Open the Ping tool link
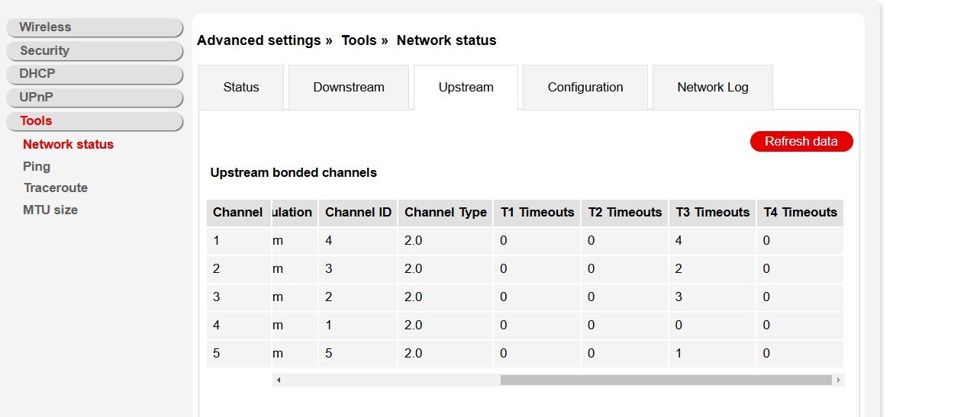 click(37, 166)
